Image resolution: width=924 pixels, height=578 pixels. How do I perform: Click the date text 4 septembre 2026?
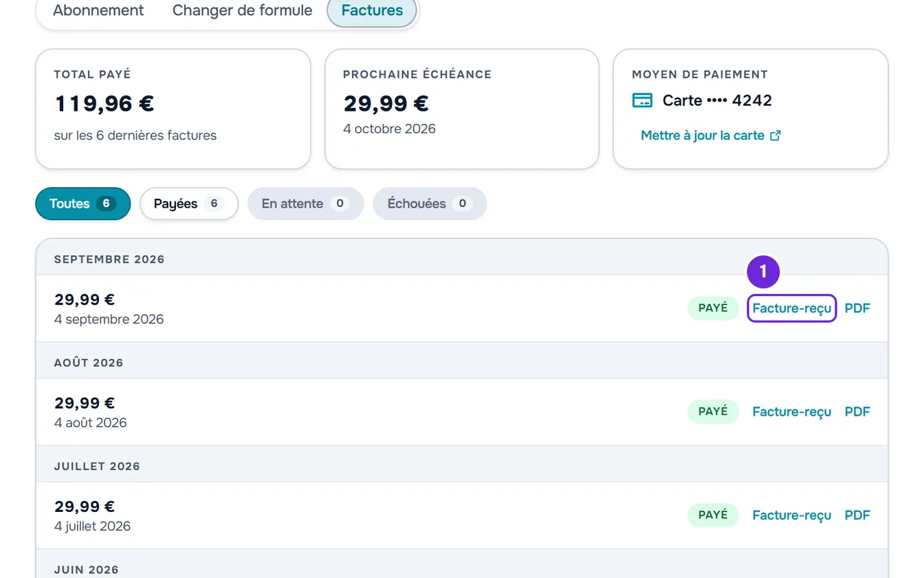[109, 319]
